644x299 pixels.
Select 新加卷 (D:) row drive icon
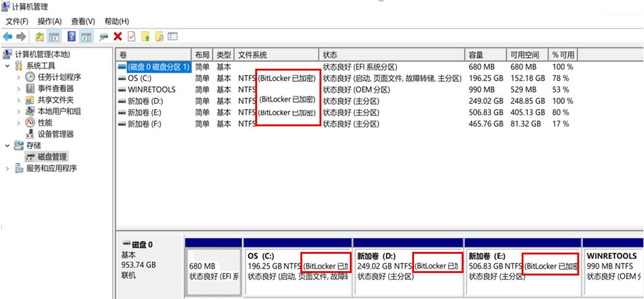pyautogui.click(x=122, y=101)
